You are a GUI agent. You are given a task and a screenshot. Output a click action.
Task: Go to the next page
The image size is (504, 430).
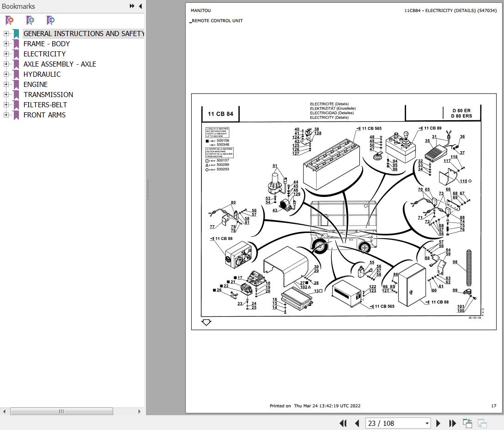coord(438,423)
